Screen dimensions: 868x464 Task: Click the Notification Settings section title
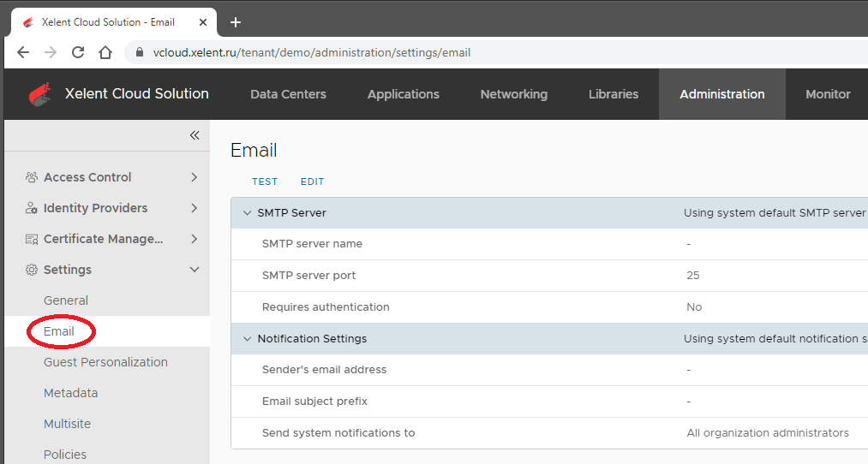[312, 338]
